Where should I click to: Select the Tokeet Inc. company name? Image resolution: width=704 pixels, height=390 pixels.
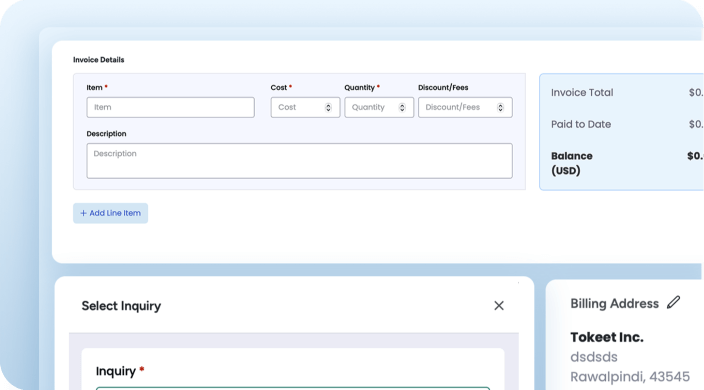pos(607,337)
